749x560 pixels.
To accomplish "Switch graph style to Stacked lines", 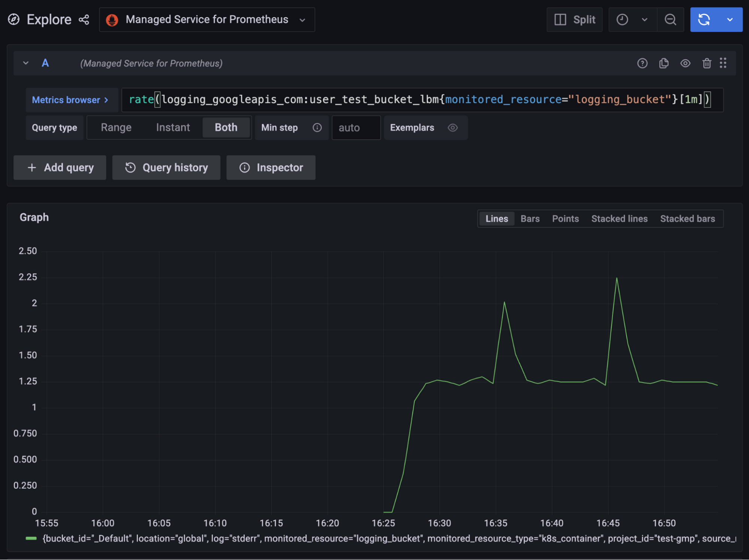I will pos(619,219).
